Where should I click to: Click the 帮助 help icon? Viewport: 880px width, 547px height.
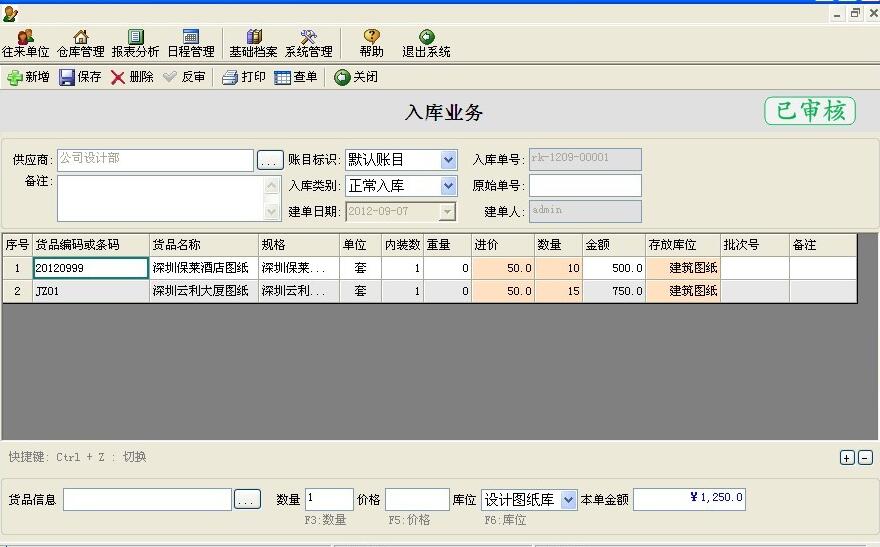point(371,43)
